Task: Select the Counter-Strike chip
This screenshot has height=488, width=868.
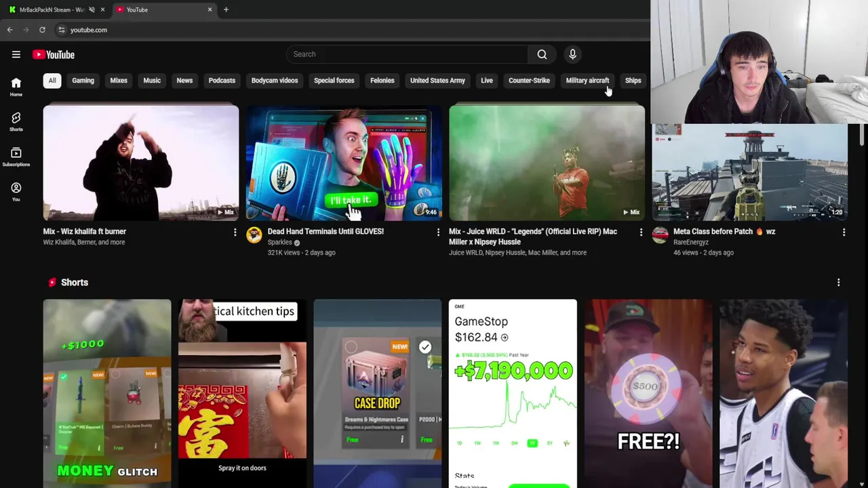Action: point(529,81)
